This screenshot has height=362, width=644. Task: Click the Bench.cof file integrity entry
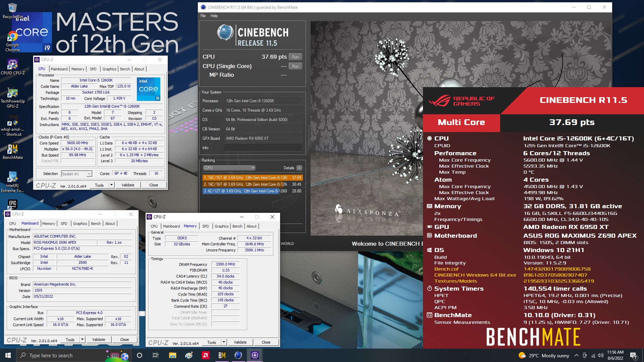446,269
